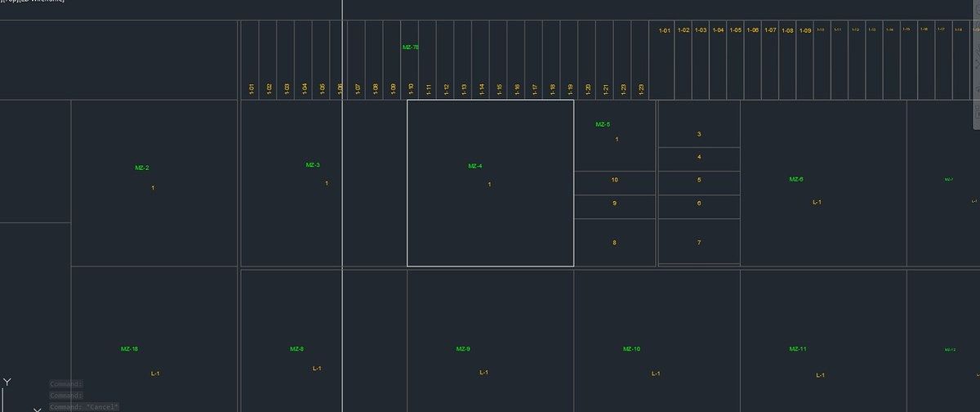
Task: Select lot number 3 text
Action: (x=699, y=134)
